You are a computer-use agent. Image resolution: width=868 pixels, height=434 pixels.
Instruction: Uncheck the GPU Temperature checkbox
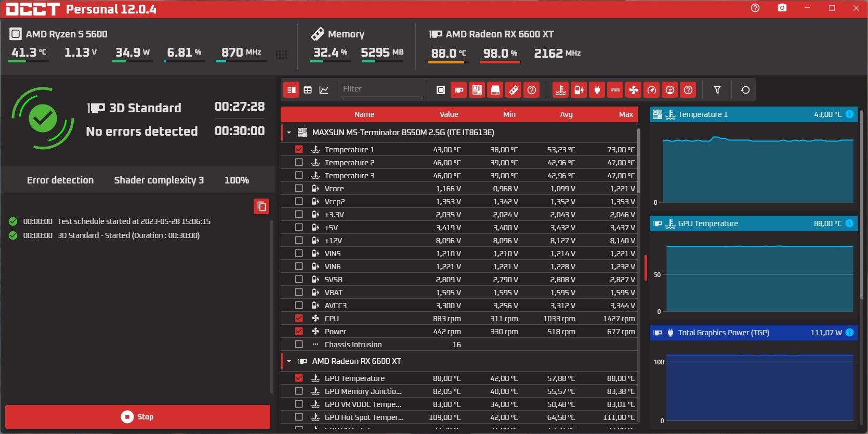tap(299, 378)
